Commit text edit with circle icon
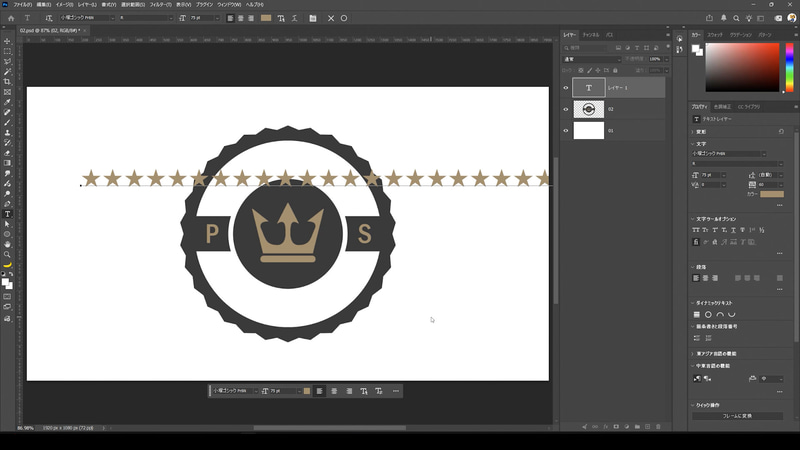The width and height of the screenshot is (800, 450). coord(344,18)
